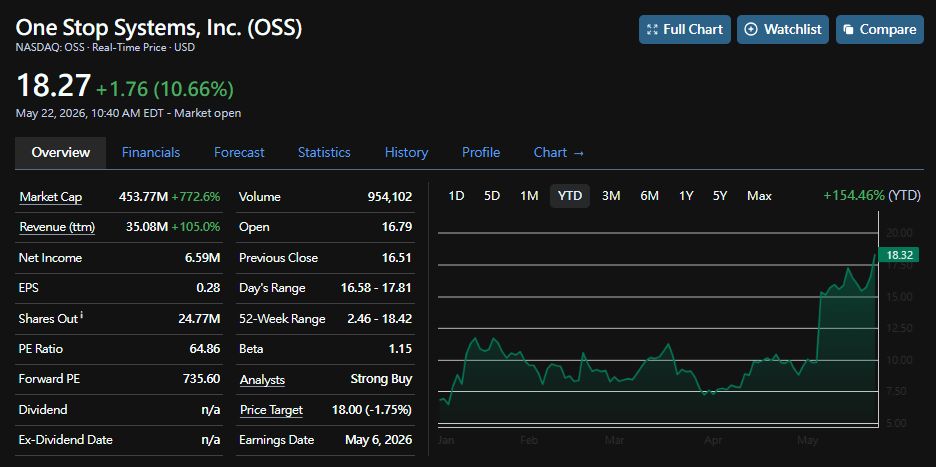This screenshot has width=936, height=467.
Task: Open the Analysts link
Action: (x=262, y=380)
